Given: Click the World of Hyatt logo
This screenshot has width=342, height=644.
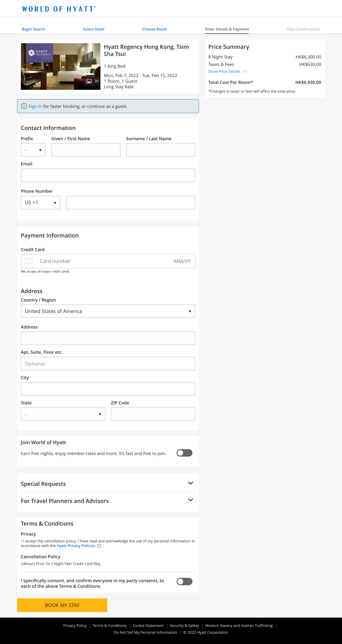Looking at the screenshot, I should 59,9.
